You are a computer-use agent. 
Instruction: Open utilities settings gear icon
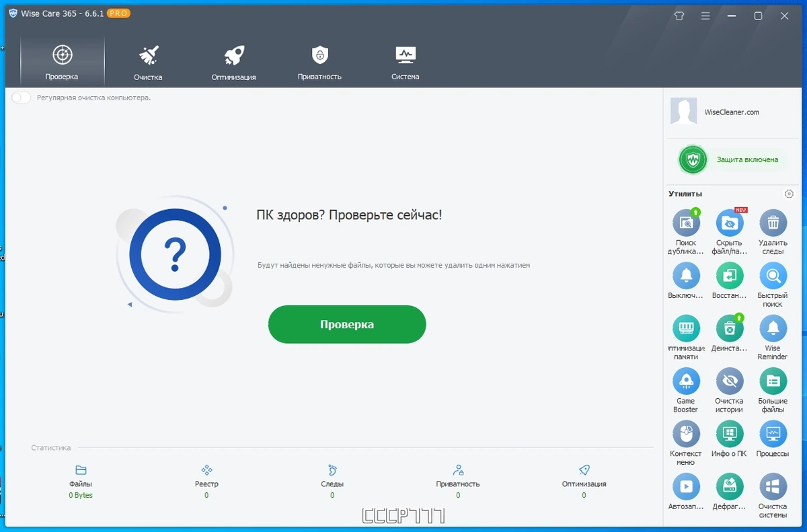[789, 194]
